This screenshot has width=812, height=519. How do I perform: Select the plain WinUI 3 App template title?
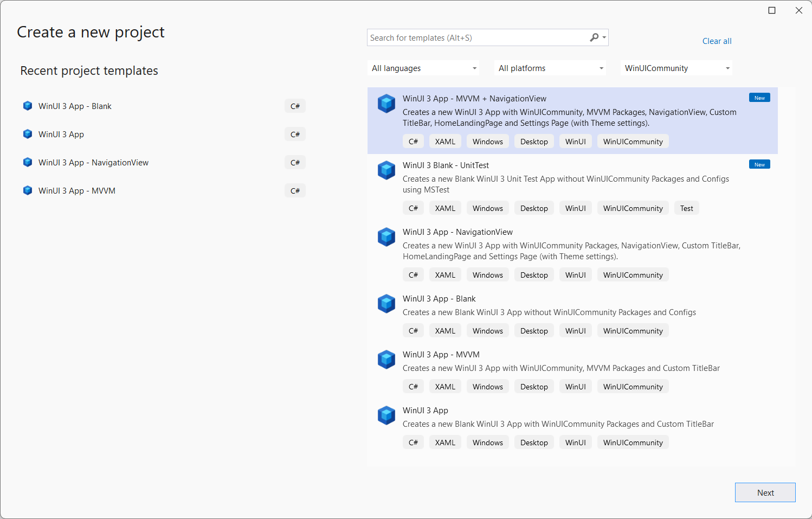click(426, 411)
